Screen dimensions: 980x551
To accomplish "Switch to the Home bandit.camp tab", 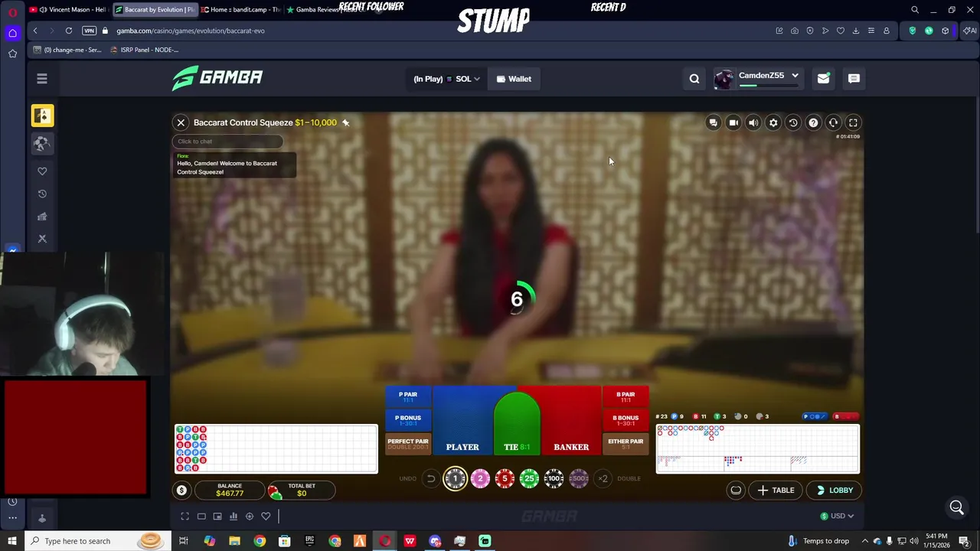I will pyautogui.click(x=240, y=10).
